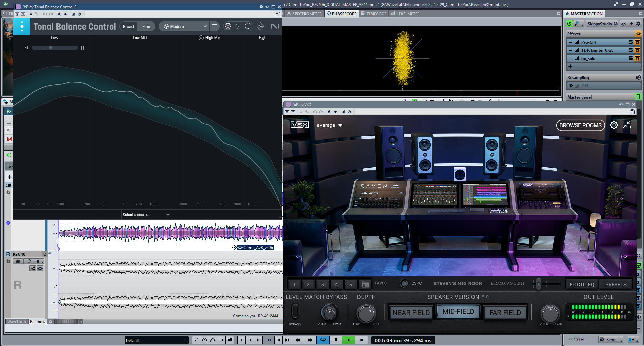Switch to the Spectrometer tab
Screen dimensions: 644x346
coord(304,14)
